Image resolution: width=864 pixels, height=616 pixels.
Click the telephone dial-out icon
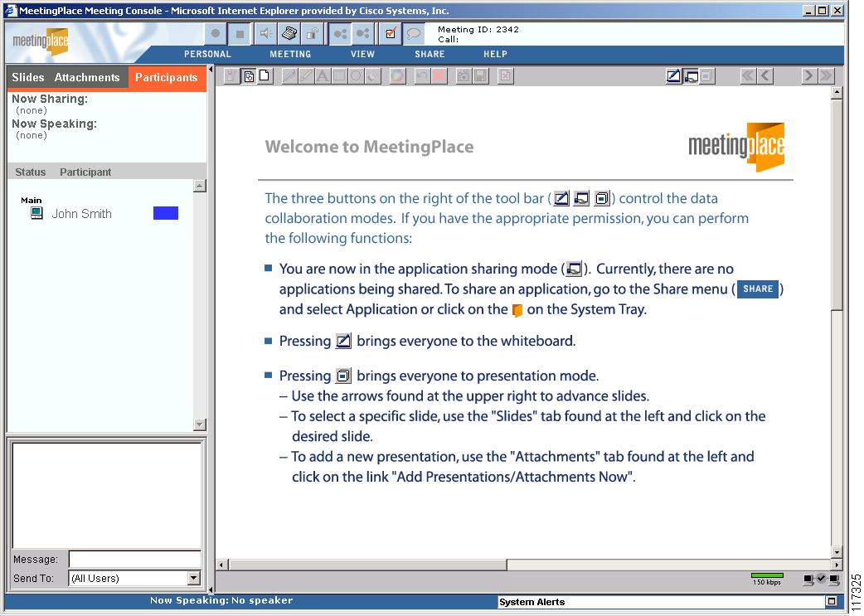(289, 34)
